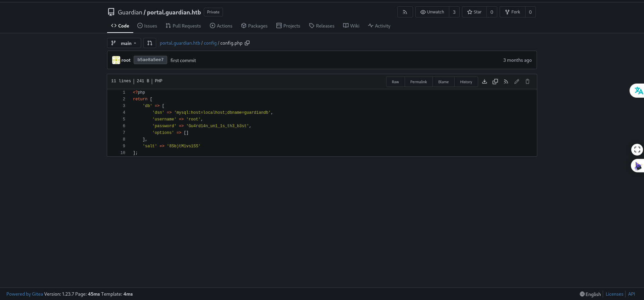The height and width of the screenshot is (300, 644).
Task: View the Raw file
Action: (x=395, y=82)
